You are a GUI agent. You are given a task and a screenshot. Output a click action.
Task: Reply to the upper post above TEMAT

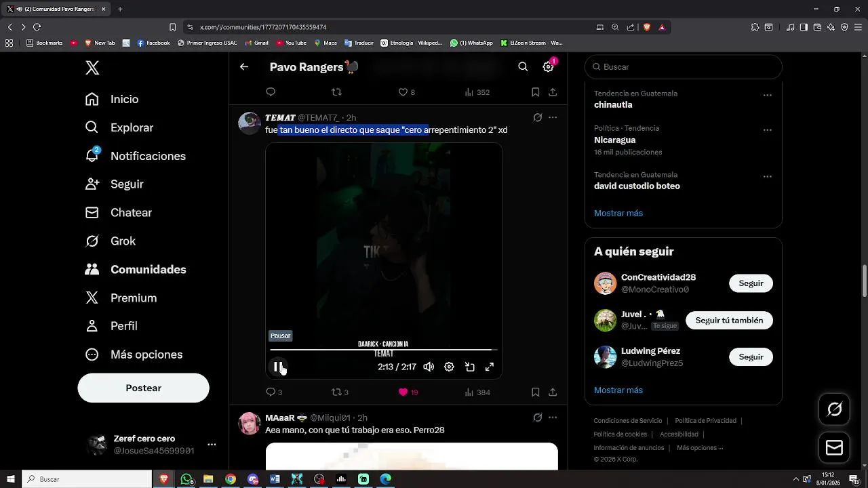(x=271, y=92)
